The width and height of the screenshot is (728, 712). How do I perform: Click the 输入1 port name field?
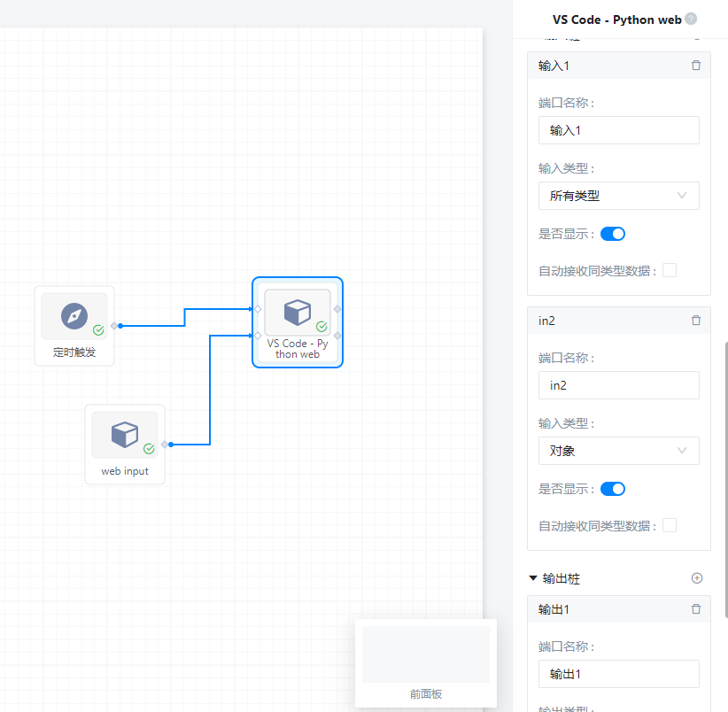pos(618,130)
